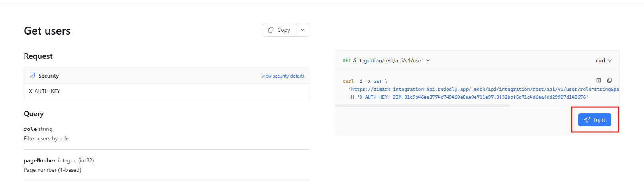
Task: Click the Get users page heading
Action: (x=47, y=31)
